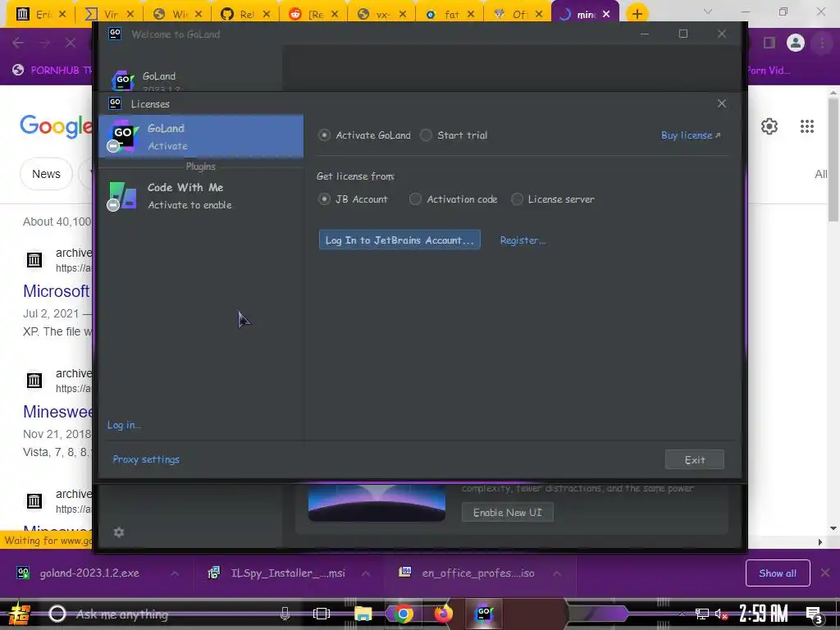This screenshot has width=840, height=630.
Task: Open the action center notification icon
Action: coord(815,614)
